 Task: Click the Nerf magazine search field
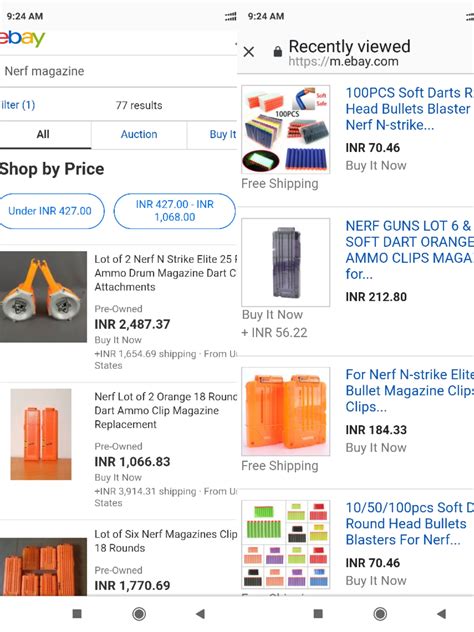pyautogui.click(x=118, y=71)
